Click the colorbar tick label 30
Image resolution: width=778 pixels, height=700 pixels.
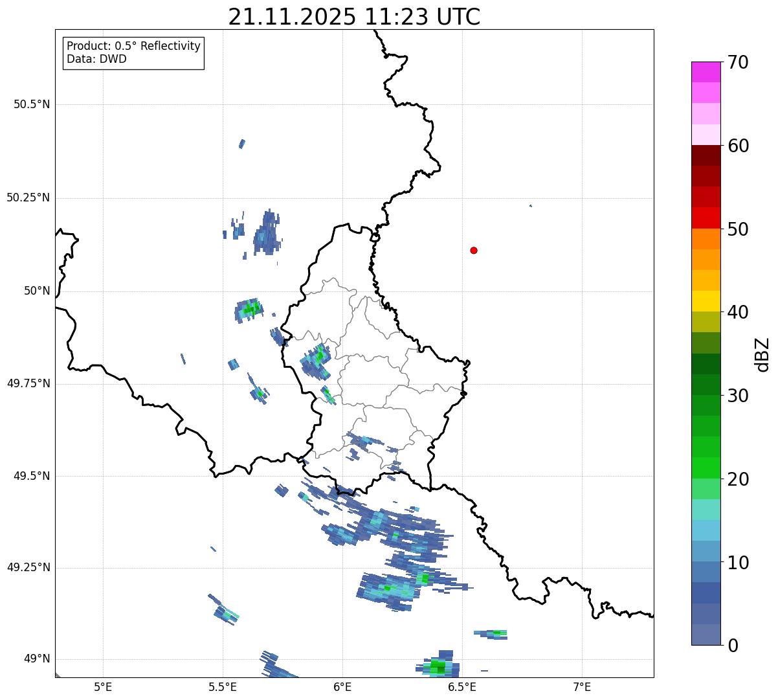(738, 396)
